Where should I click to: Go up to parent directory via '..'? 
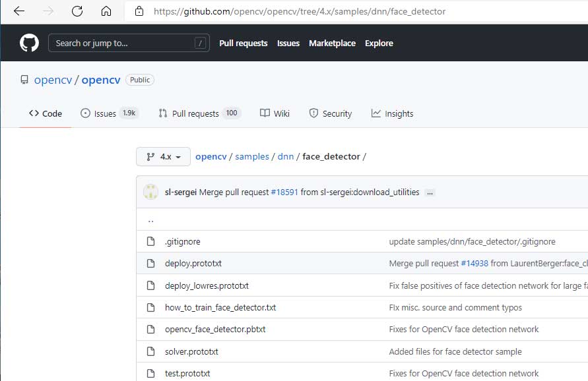[151, 220]
